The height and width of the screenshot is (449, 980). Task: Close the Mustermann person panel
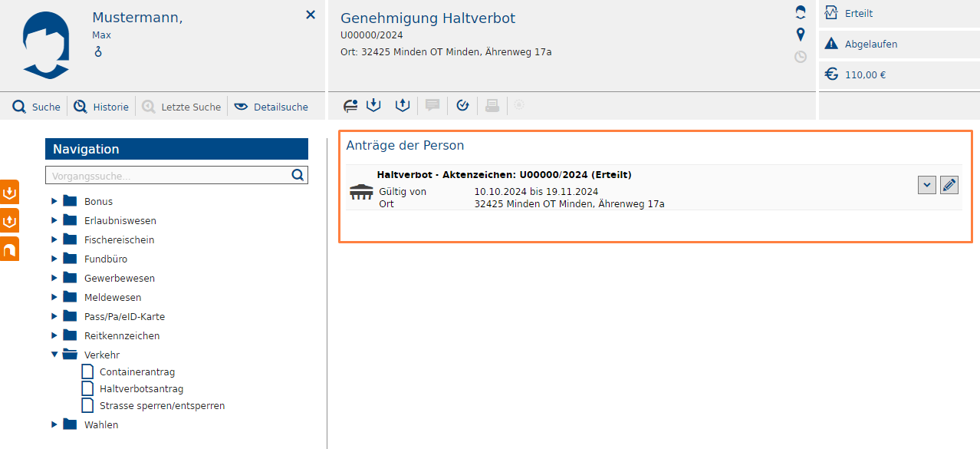(x=311, y=15)
